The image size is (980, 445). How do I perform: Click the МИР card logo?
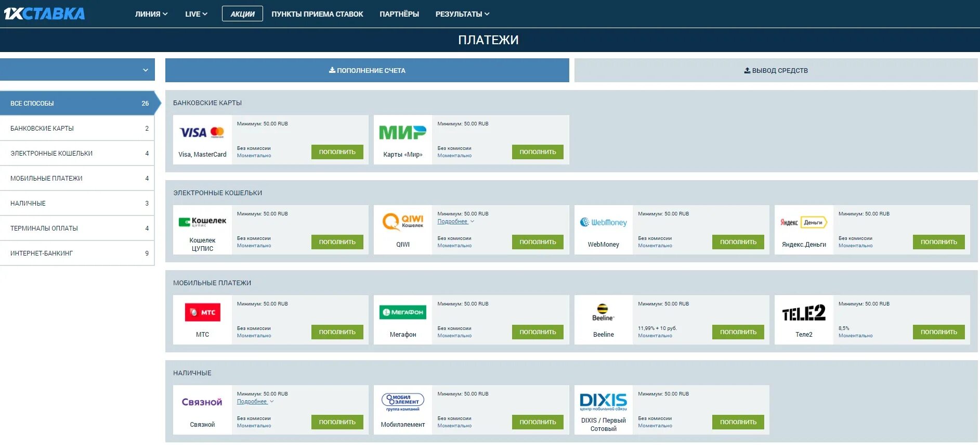point(402,133)
